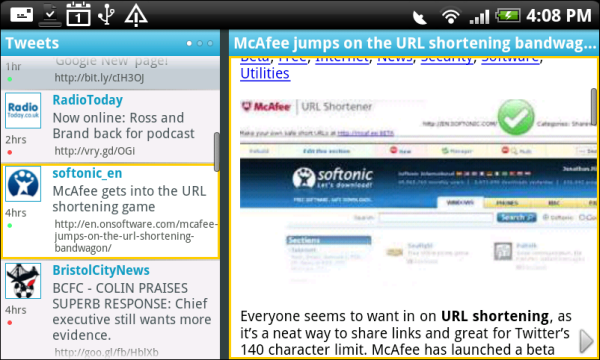Tap the '1hr' timestamp on the top tweet
This screenshot has height=360, width=600.
coord(13,67)
